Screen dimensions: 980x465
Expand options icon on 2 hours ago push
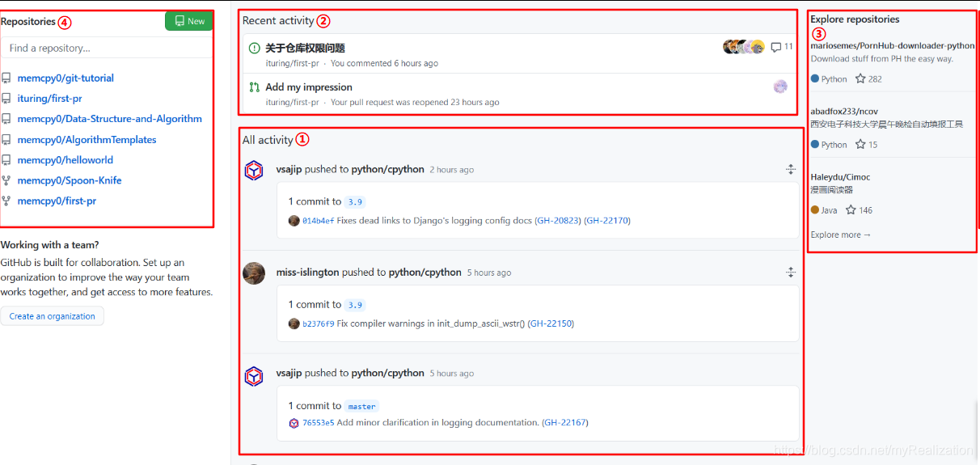click(x=791, y=170)
